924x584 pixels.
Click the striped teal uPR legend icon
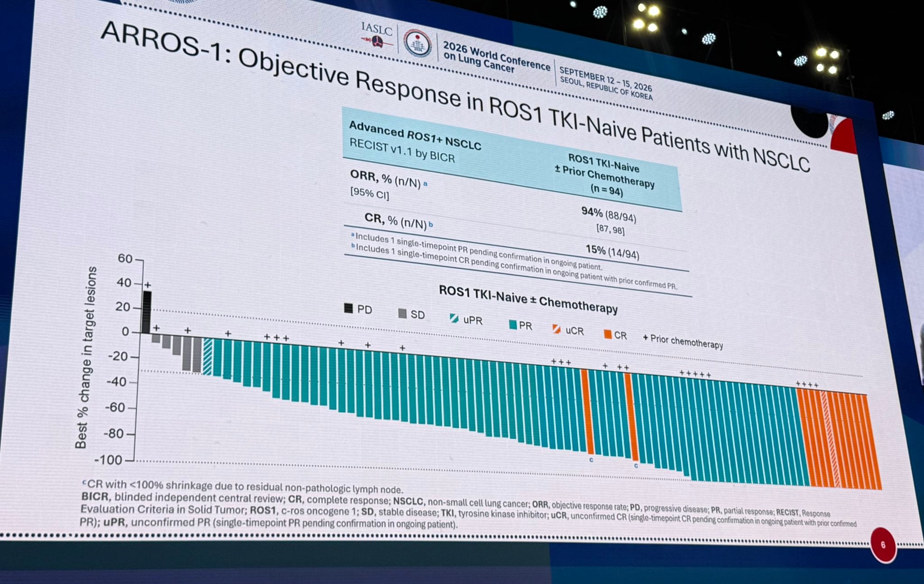(454, 318)
